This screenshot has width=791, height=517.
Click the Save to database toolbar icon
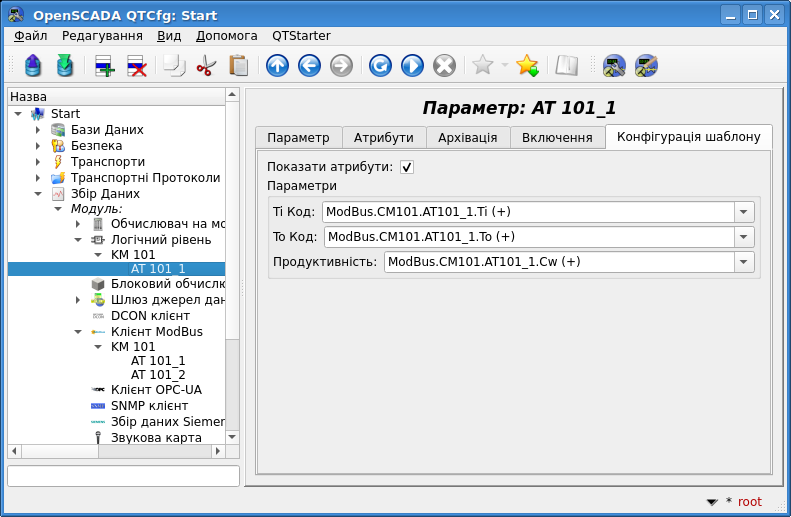click(x=65, y=66)
